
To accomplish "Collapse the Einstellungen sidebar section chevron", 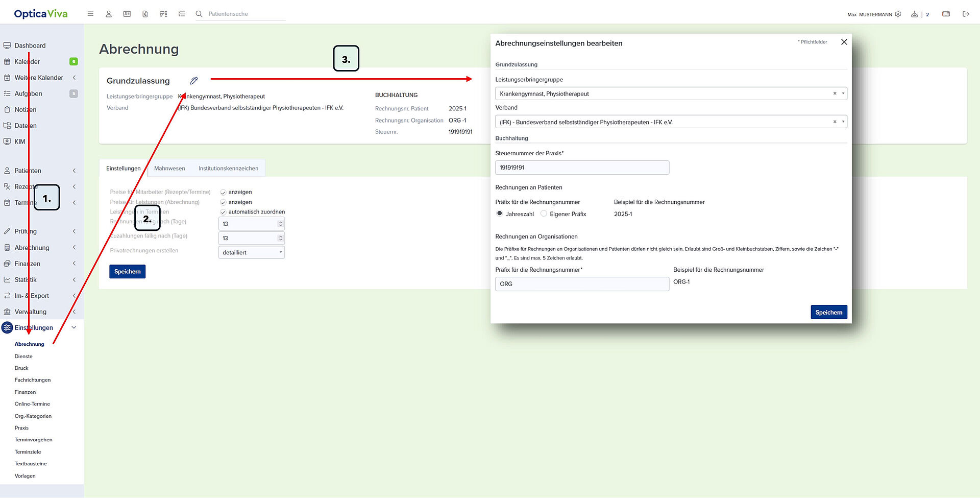I will pos(74,327).
